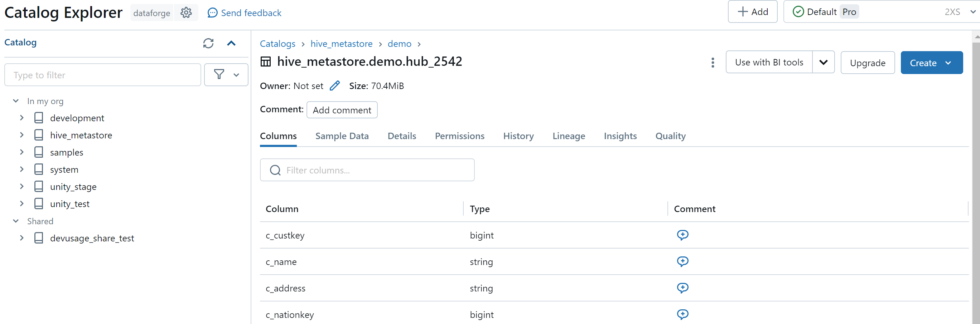This screenshot has width=980, height=324.
Task: Select the samples tree item label
Action: click(x=67, y=152)
